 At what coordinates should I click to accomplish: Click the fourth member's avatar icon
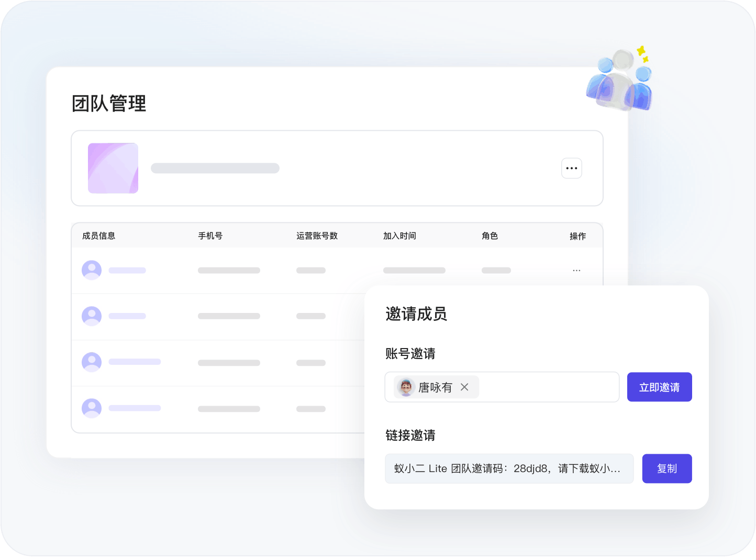point(92,408)
